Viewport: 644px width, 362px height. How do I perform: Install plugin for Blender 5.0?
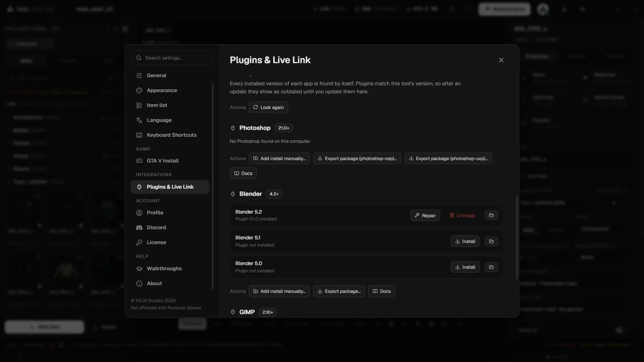(x=465, y=267)
